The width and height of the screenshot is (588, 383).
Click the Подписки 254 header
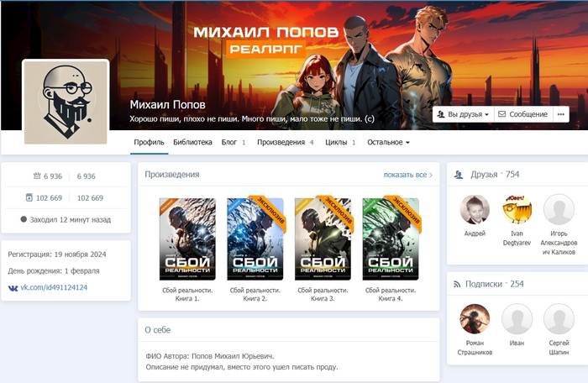(494, 284)
